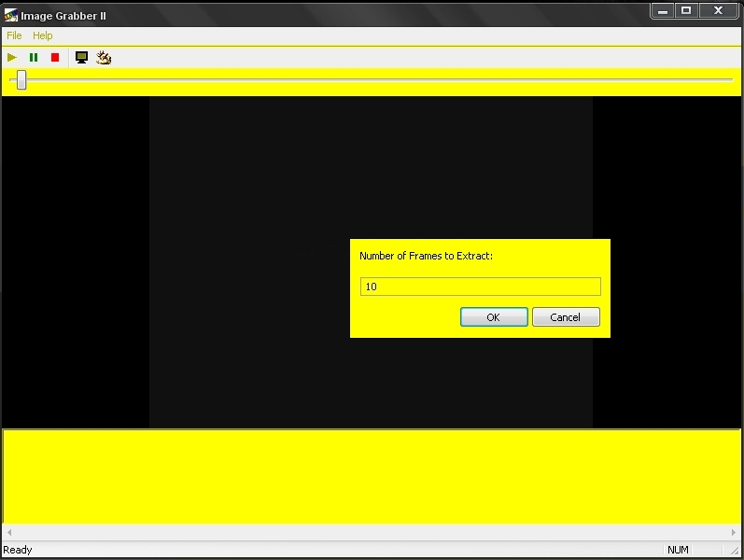Viewport: 744px width, 560px height.
Task: Click the right arrow of horizontal scrollbar
Action: [734, 533]
